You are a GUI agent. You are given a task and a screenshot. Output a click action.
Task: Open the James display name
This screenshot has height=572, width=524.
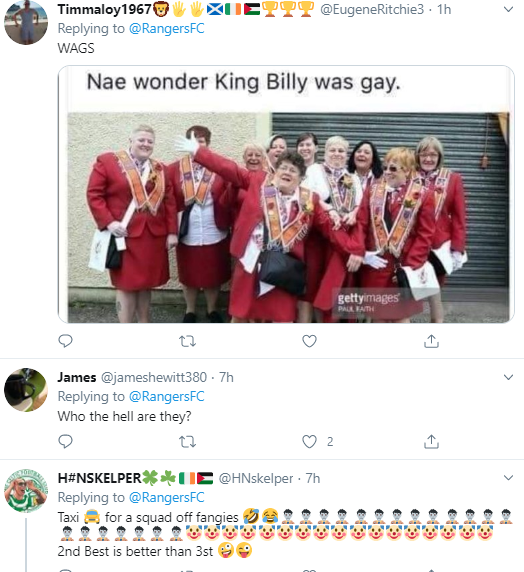77,377
